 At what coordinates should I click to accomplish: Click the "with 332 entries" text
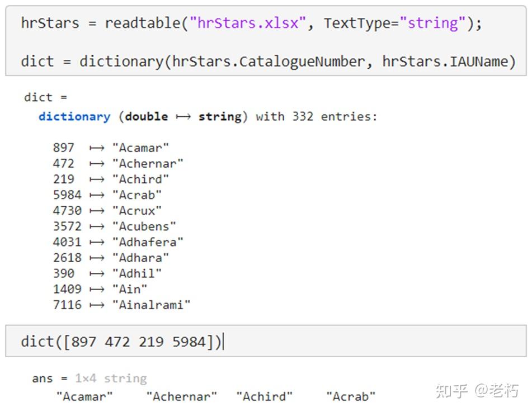(x=310, y=116)
